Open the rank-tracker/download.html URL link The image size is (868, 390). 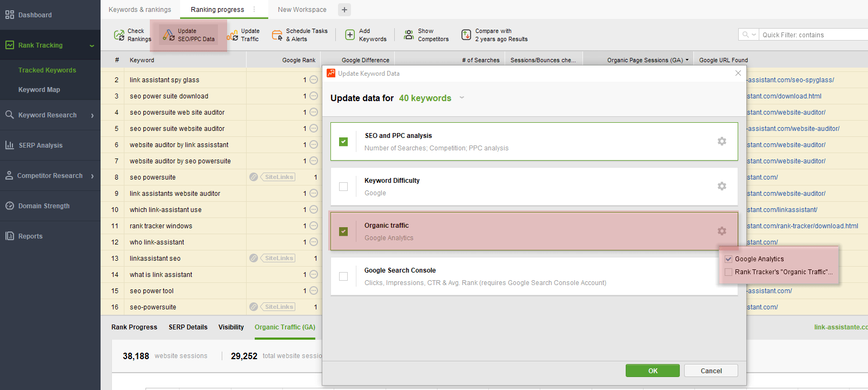click(803, 226)
